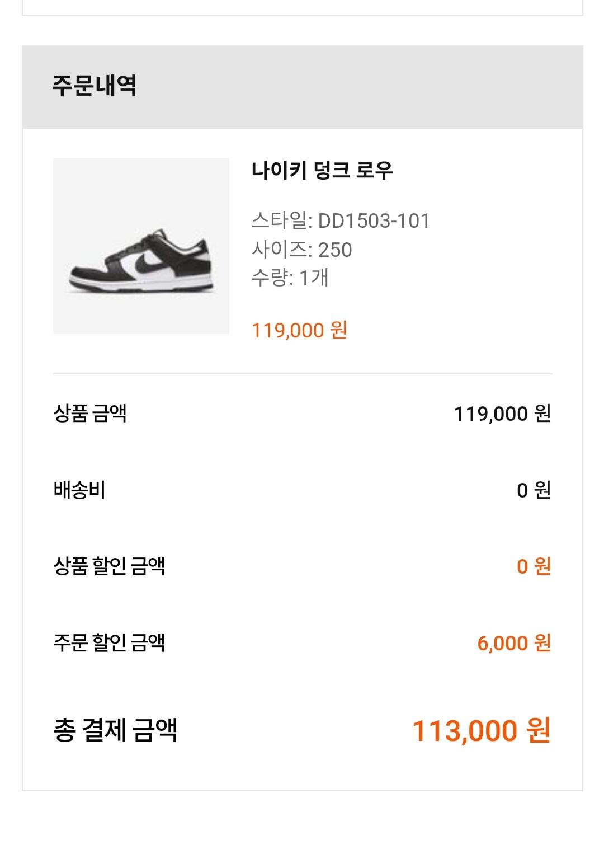This screenshot has height=868, width=604.
Task: Select the 주문내역 section header
Action: 94,86
